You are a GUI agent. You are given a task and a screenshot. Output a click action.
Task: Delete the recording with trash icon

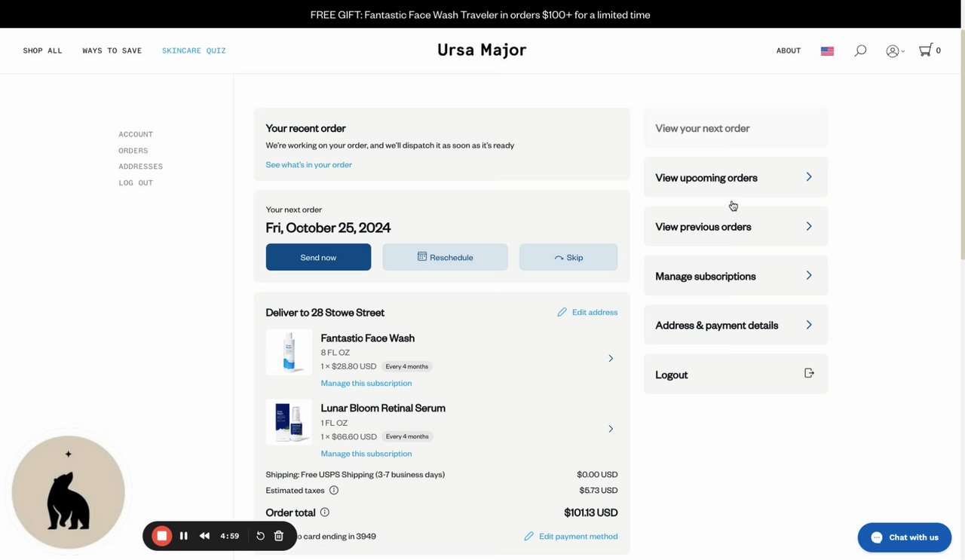tap(279, 536)
